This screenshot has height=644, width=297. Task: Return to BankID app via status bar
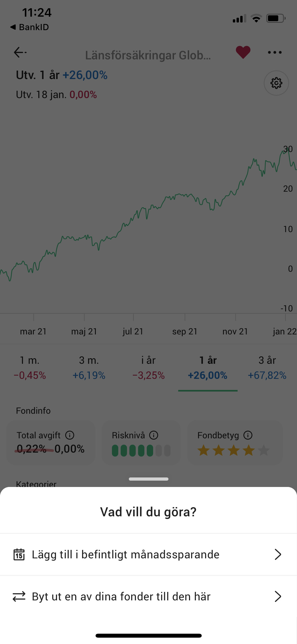pos(30,27)
